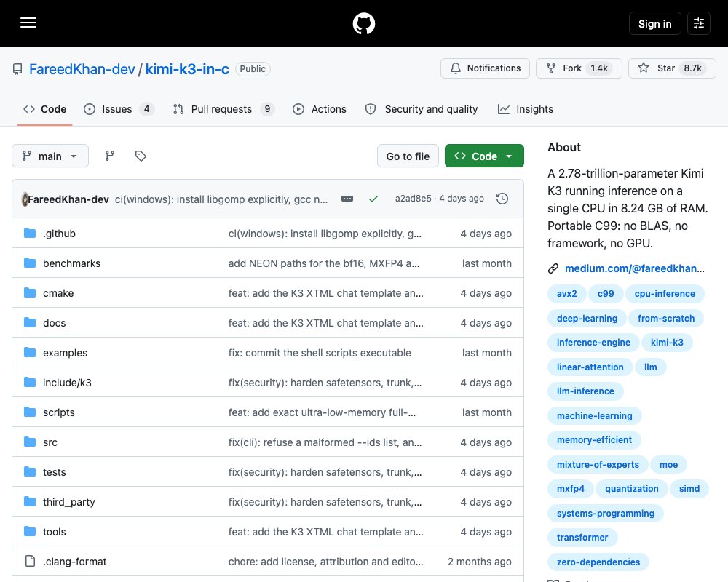Viewport: 728px width, 582px height.
Task: Open commit 'chore: add license, attribution and edito...'
Action: (x=325, y=562)
